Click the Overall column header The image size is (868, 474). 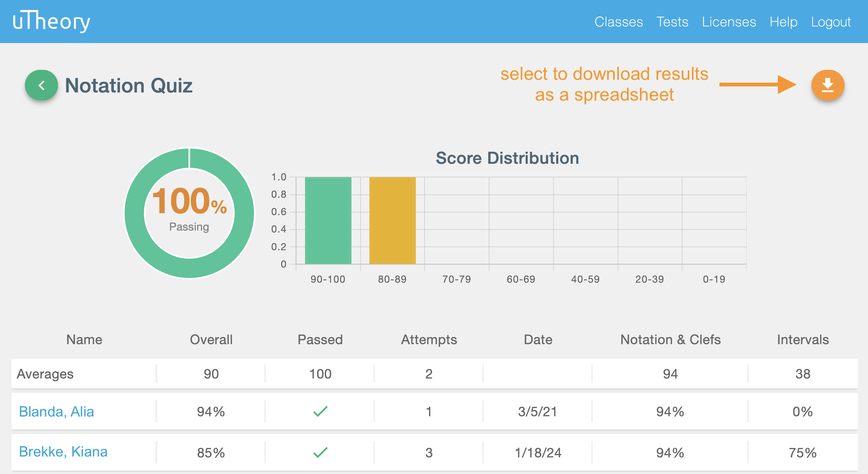[211, 339]
